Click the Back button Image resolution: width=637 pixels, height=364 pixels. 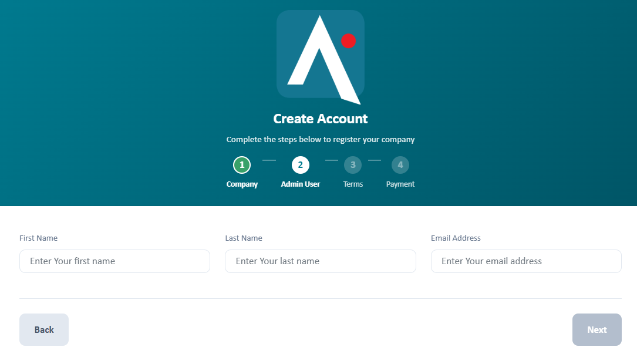pyautogui.click(x=44, y=329)
